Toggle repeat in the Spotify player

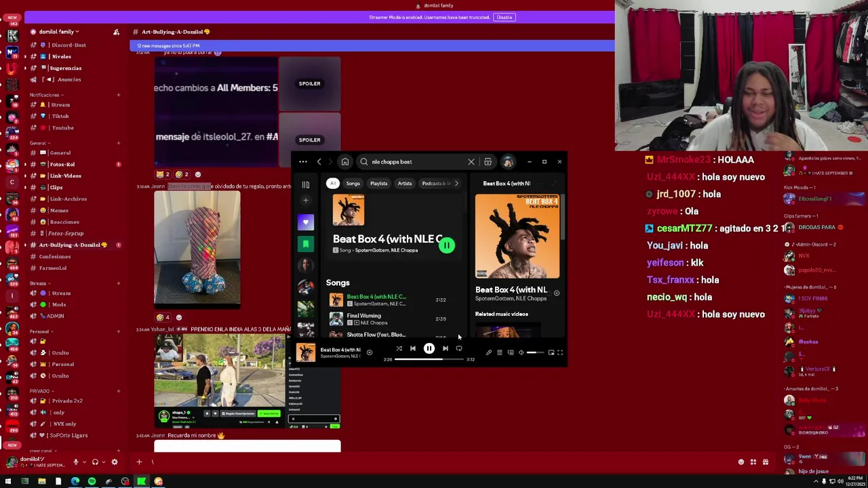(459, 348)
